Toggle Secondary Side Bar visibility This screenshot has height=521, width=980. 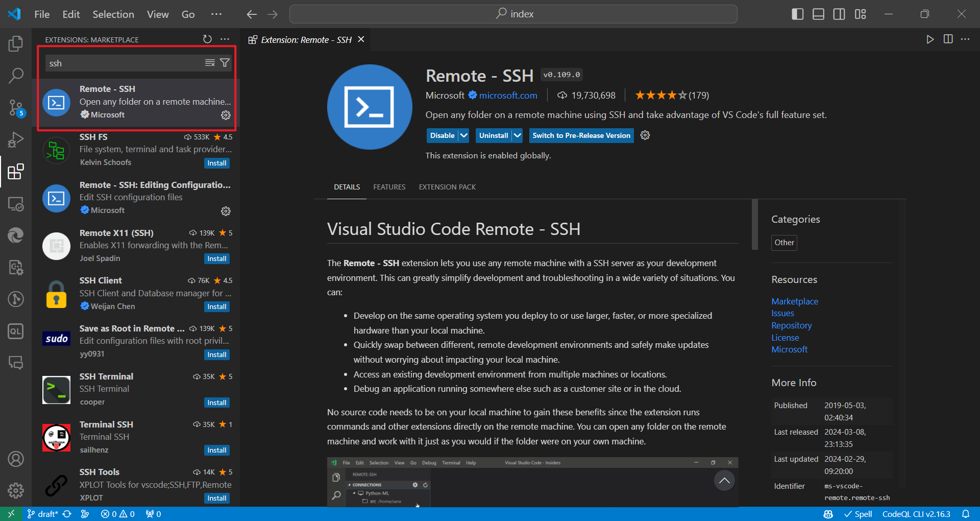(x=839, y=14)
